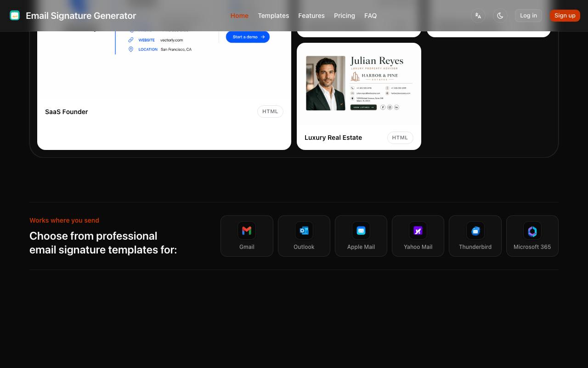Click the SaaS Founder template title
The height and width of the screenshot is (368, 588).
(x=67, y=112)
